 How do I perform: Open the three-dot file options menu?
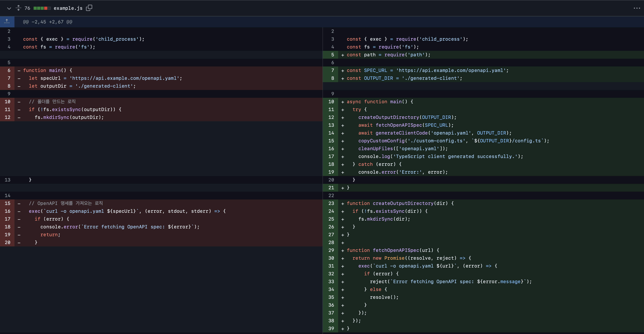pos(637,8)
